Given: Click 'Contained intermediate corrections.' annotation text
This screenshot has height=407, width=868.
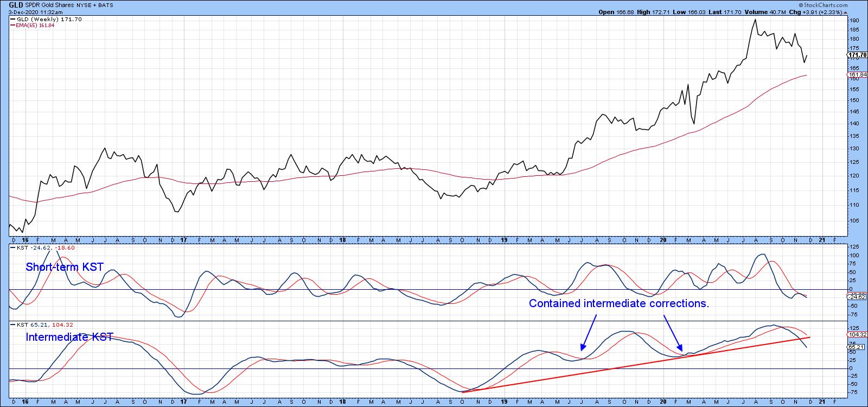Looking at the screenshot, I should pyautogui.click(x=619, y=303).
